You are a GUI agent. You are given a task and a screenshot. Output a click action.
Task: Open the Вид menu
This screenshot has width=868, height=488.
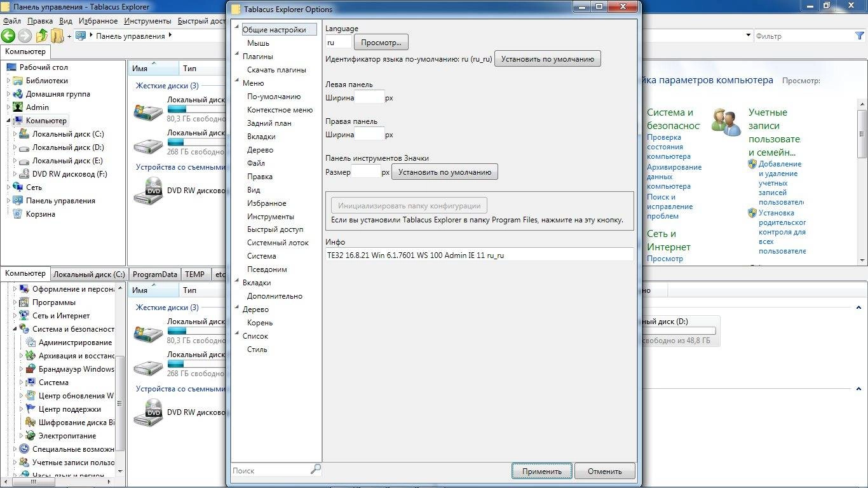[x=65, y=21]
